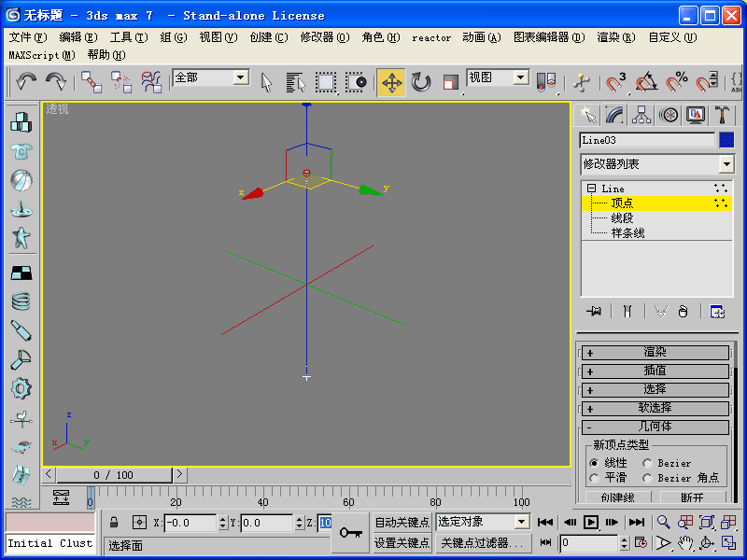
Task: Open the Utilities hammer panel tab
Action: [x=722, y=115]
